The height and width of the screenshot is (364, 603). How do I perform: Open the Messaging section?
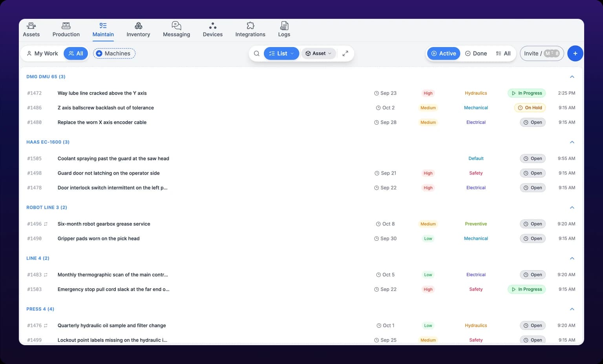[176, 30]
